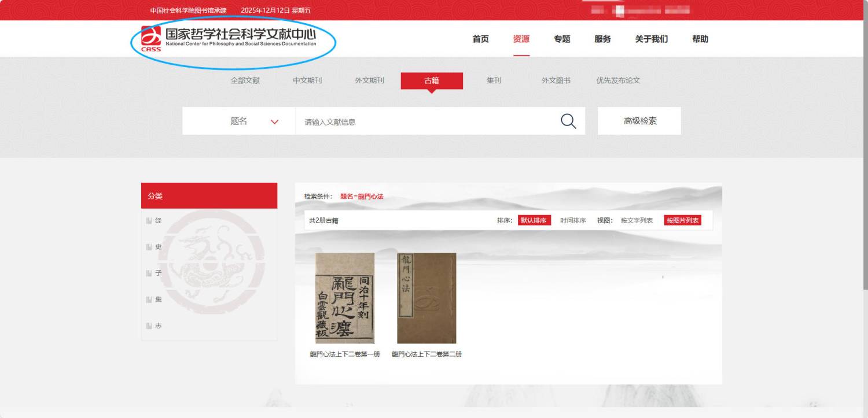868x418 pixels.
Task: Select 默认排序 sort option
Action: click(534, 220)
